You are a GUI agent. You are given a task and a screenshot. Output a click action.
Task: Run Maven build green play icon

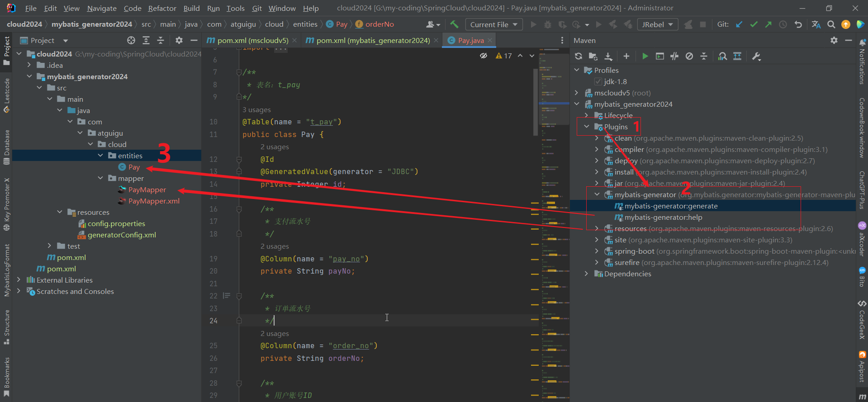(x=645, y=56)
